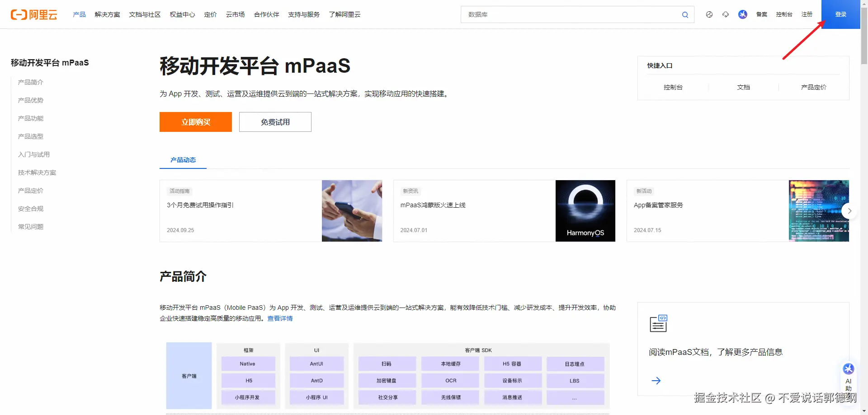Go to 入门与试用 in sidebar

(34, 154)
